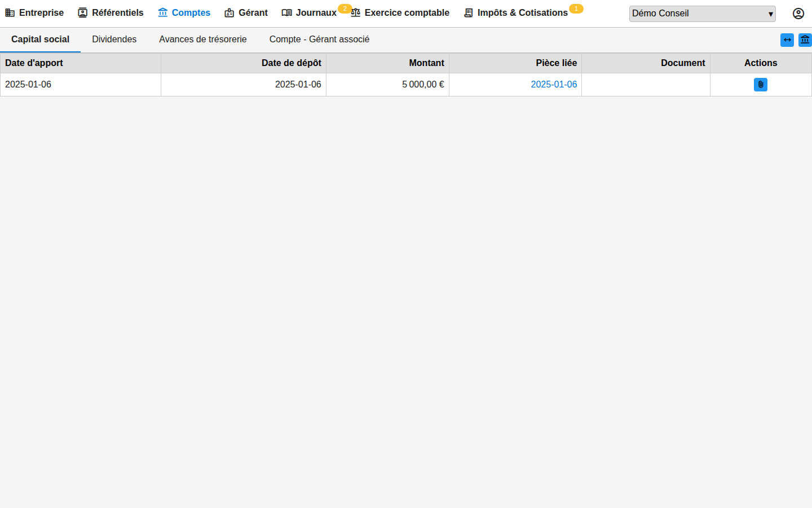Open the Entreprise menu
The height and width of the screenshot is (508, 812).
[34, 13]
